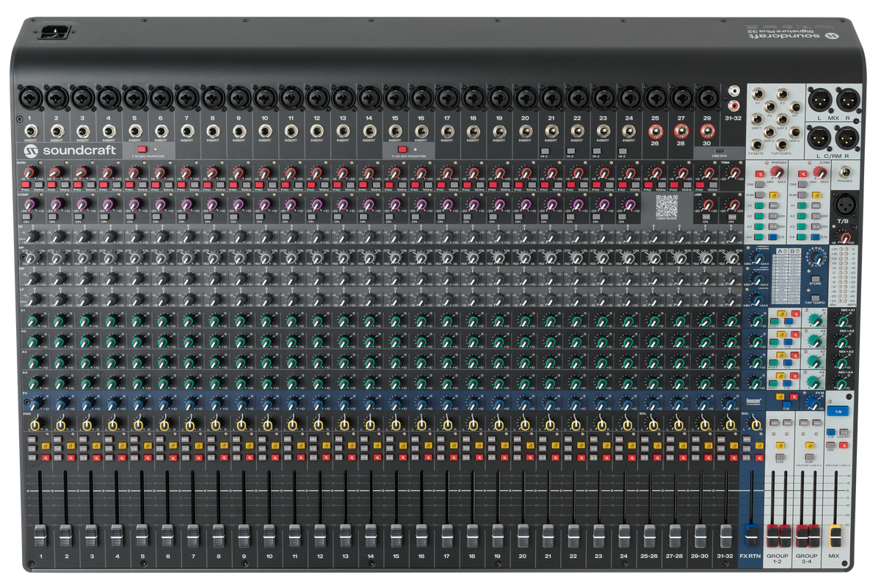Click the channel 7 INSERT jack
The height and width of the screenshot is (588, 881).
click(x=187, y=131)
